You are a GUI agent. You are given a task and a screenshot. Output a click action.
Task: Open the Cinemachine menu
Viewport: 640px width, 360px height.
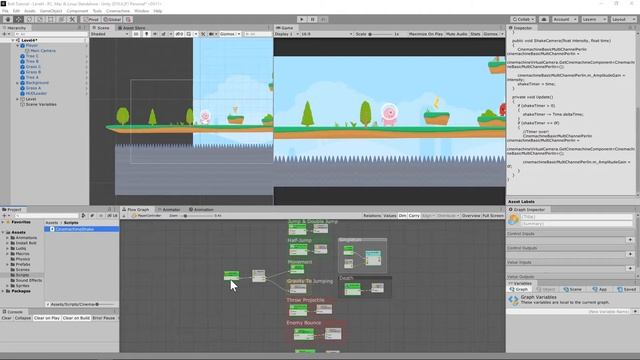click(x=118, y=11)
